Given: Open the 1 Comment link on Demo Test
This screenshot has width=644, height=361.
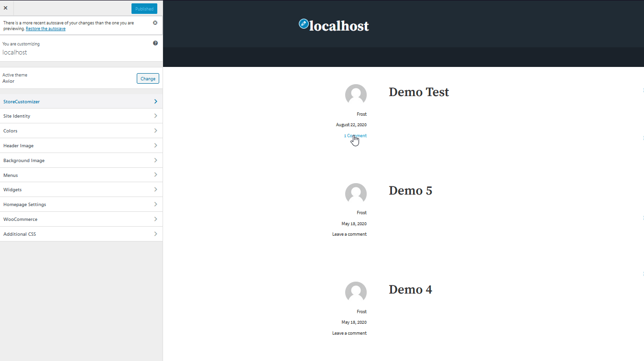Looking at the screenshot, I should [355, 136].
